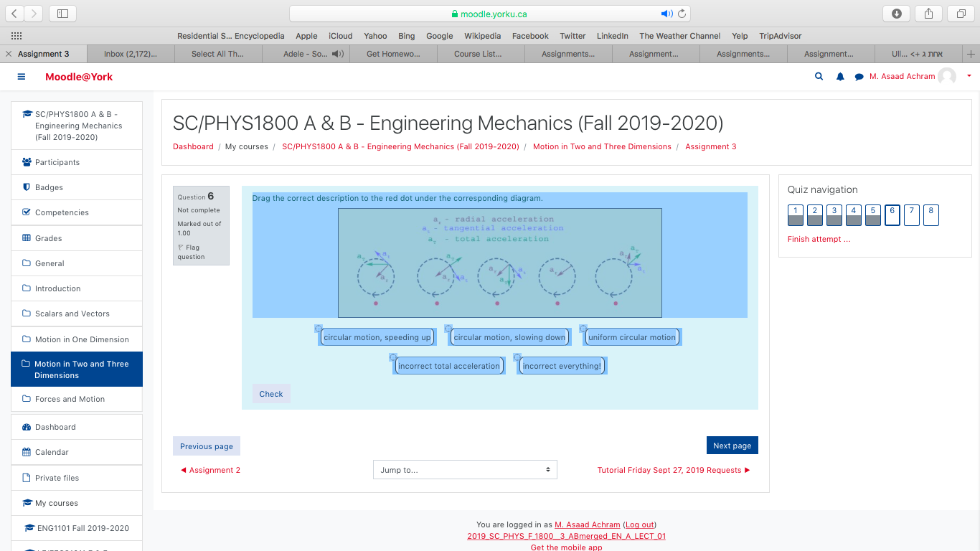Select 'circular motion, speeding up' label

click(x=377, y=337)
